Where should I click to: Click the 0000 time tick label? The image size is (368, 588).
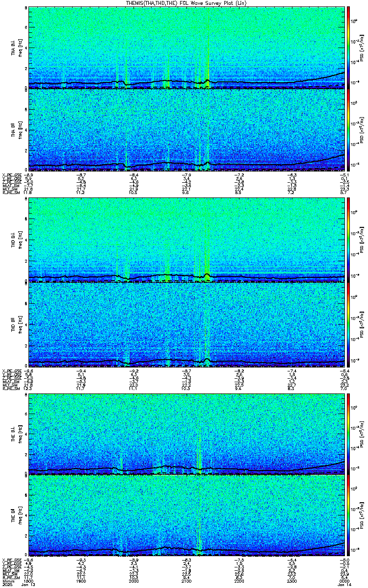345,581
